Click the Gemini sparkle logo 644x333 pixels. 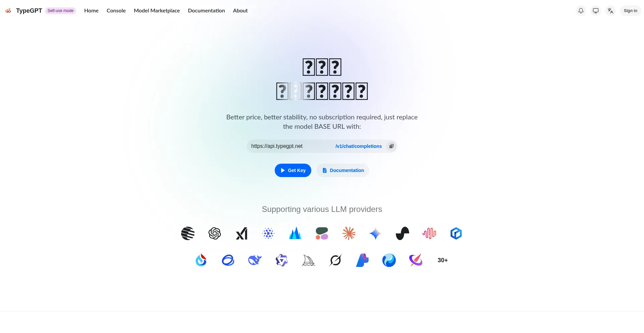(376, 233)
